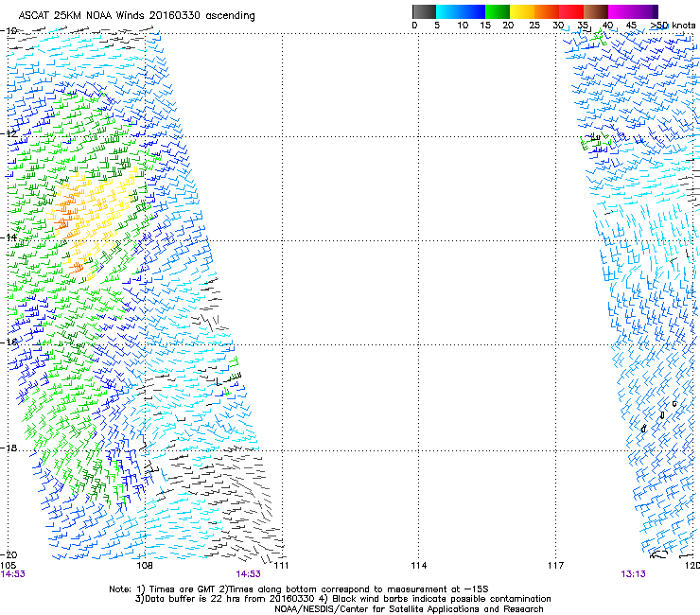The width and height of the screenshot is (700, 615).
Task: Select the orange 25-30 knots legend band
Action: click(547, 11)
